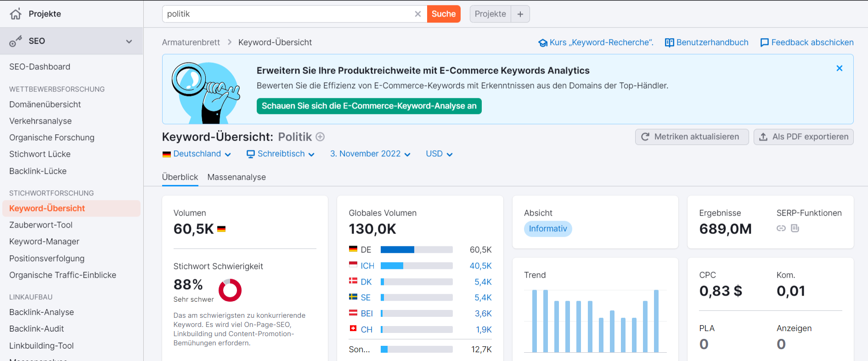
Task: Click the green E-Commerce-Keyword-Analyse button
Action: [369, 106]
